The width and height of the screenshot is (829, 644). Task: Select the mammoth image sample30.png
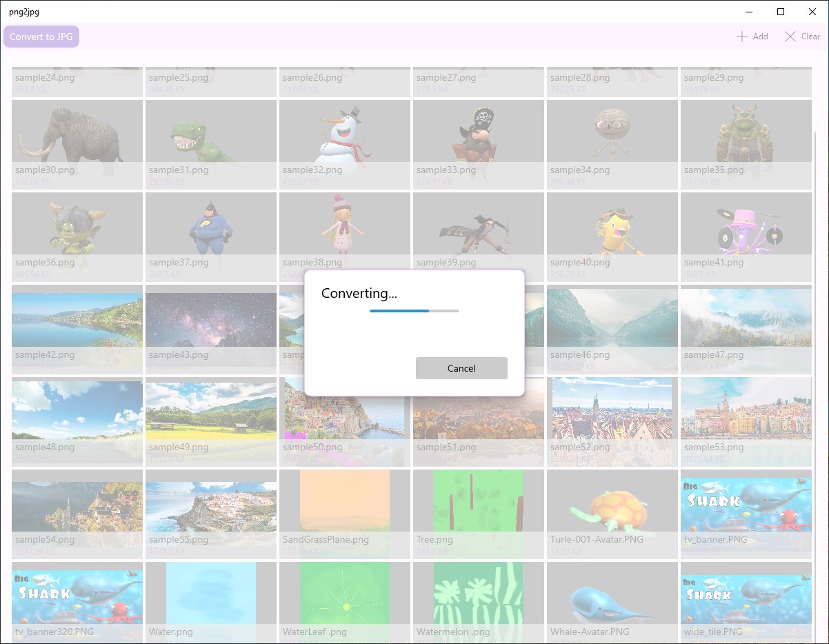[77, 144]
